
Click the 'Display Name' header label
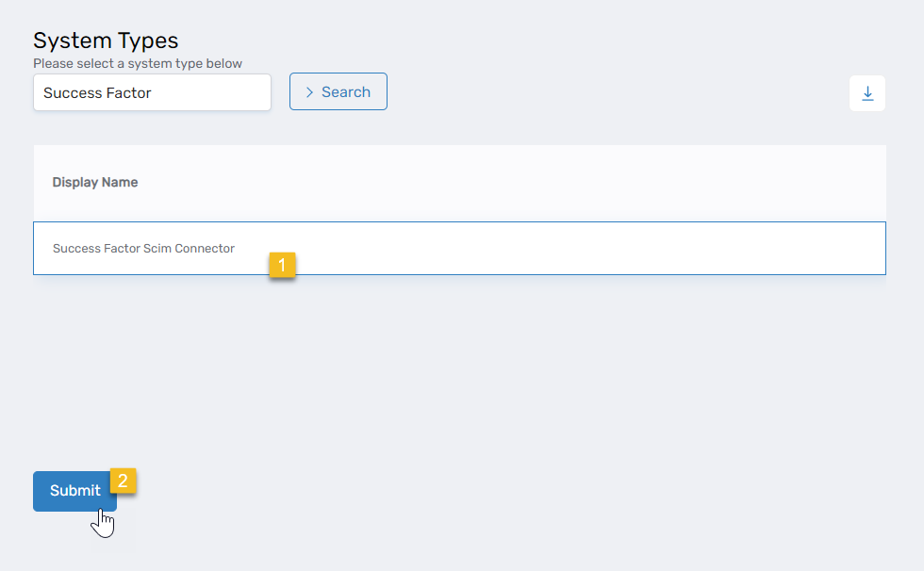(95, 183)
